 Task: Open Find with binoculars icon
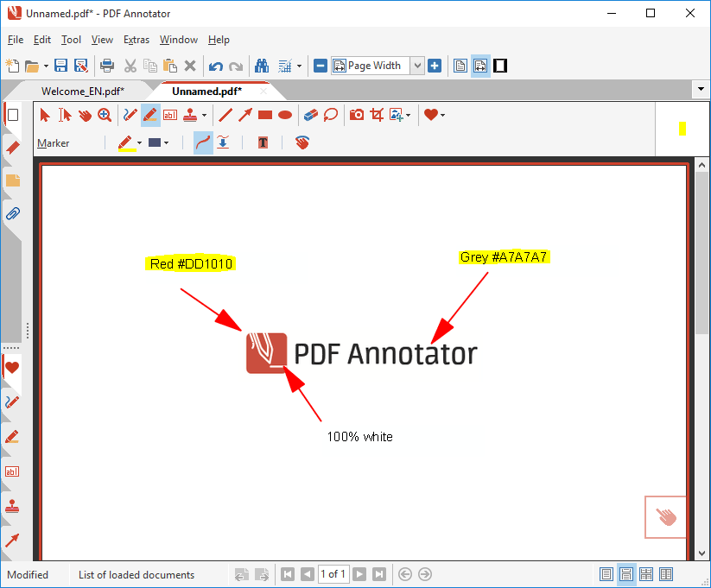point(262,66)
